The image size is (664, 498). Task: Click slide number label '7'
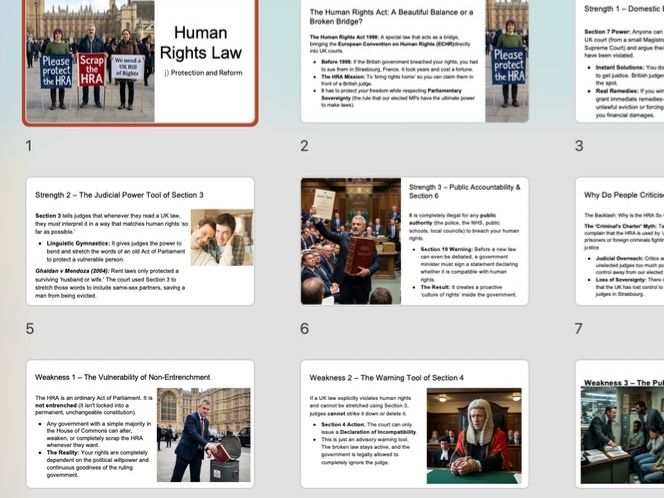578,329
